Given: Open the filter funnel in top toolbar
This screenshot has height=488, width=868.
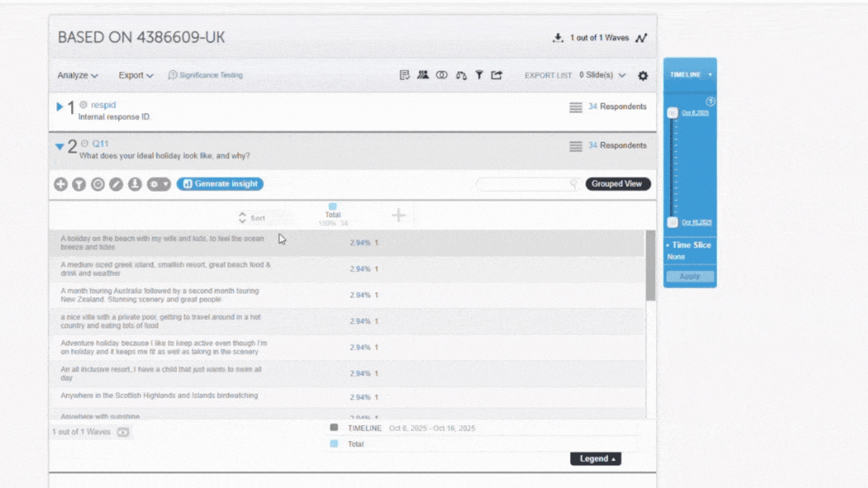Looking at the screenshot, I should [x=479, y=75].
